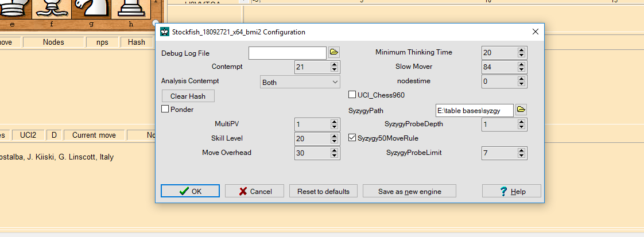The image size is (644, 237).
Task: Click the MultiPV value field
Action: coord(313,125)
